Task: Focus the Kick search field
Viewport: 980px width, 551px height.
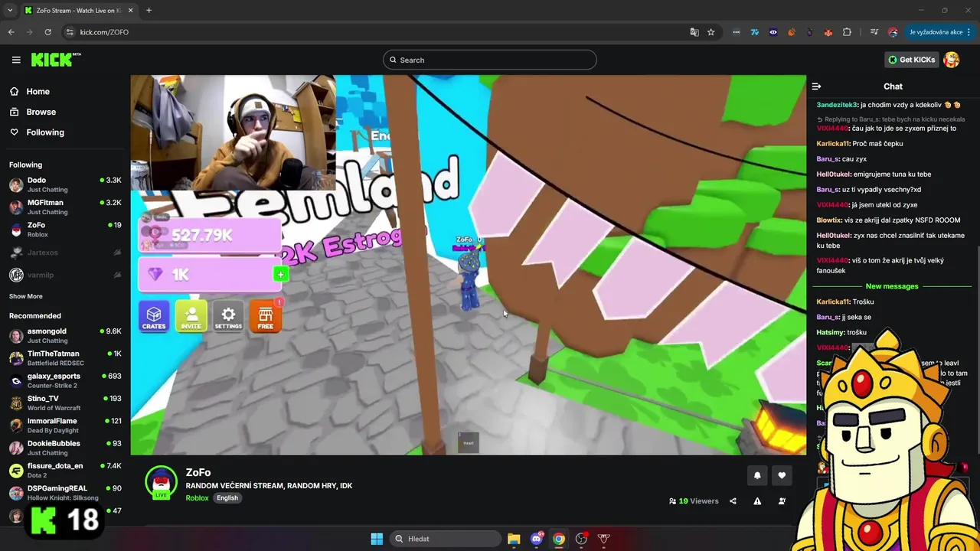Action: click(x=490, y=60)
